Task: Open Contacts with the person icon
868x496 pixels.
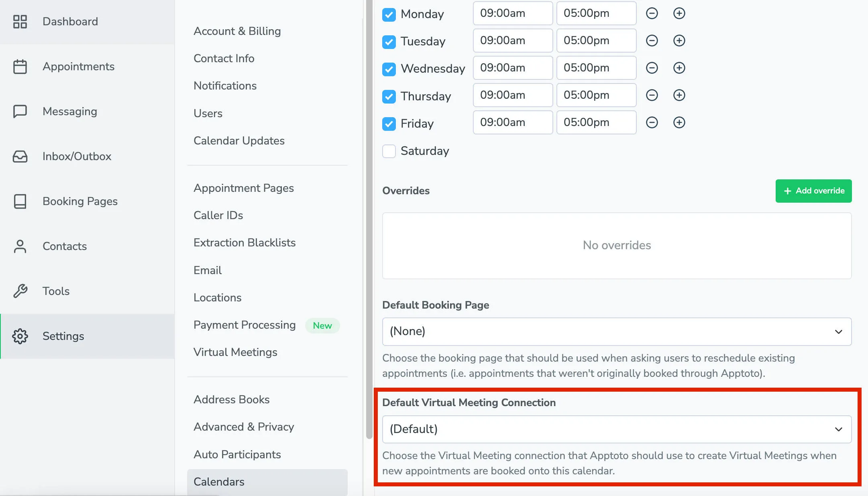Action: pos(20,246)
